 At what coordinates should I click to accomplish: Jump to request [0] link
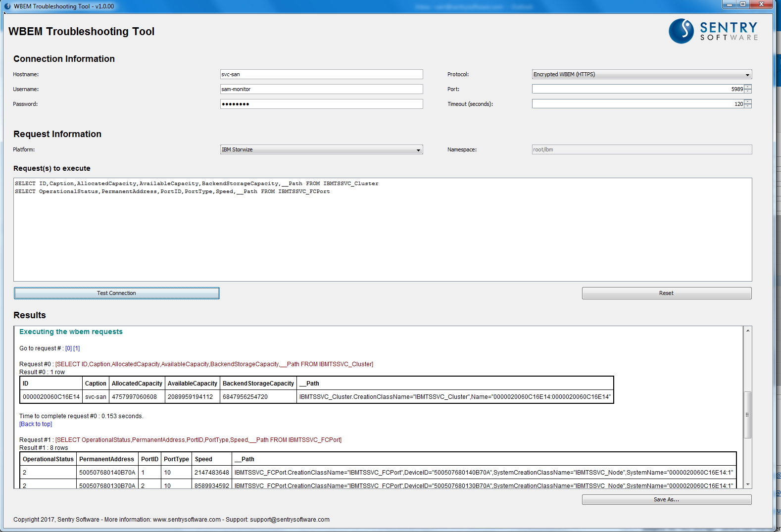click(68, 348)
